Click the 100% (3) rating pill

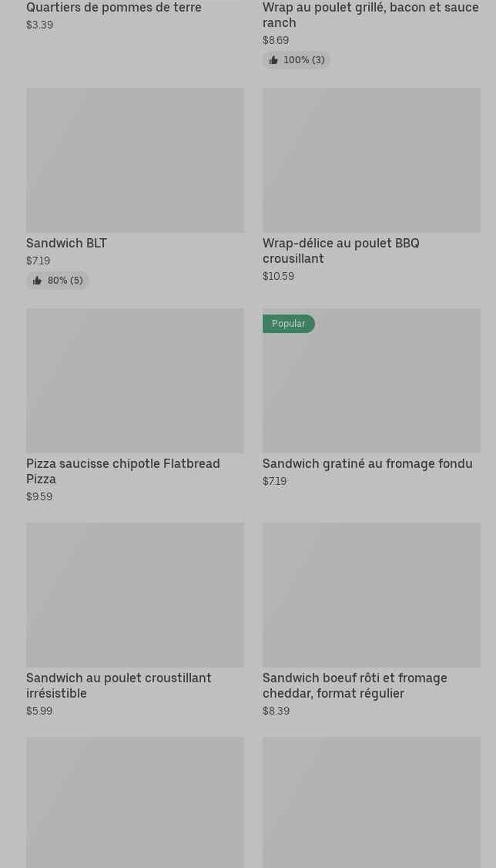tap(297, 60)
